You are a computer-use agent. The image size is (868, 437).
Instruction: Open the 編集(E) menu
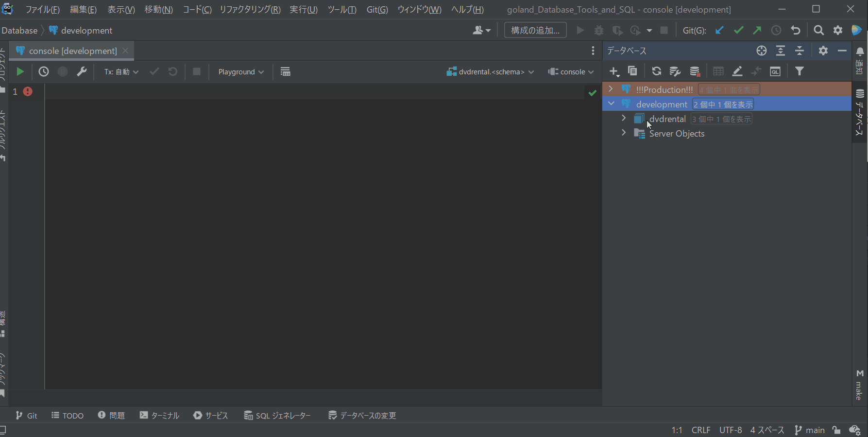coord(83,10)
